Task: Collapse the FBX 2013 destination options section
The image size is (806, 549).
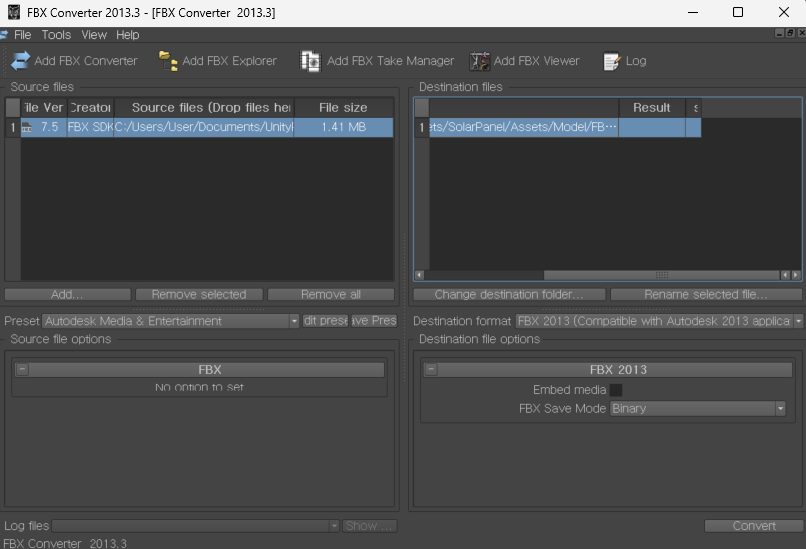Action: click(x=431, y=370)
